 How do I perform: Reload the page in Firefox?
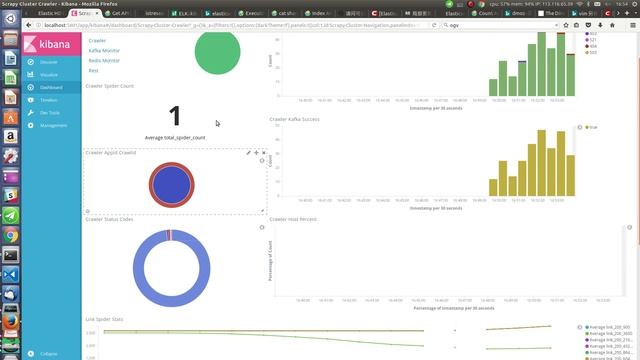point(434,25)
